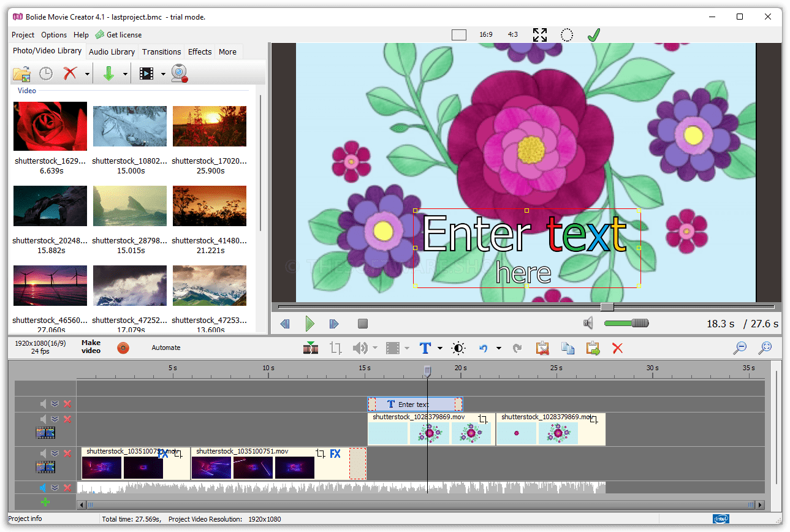
Task: Toggle mute on the preview volume speaker icon
Action: coord(588,323)
